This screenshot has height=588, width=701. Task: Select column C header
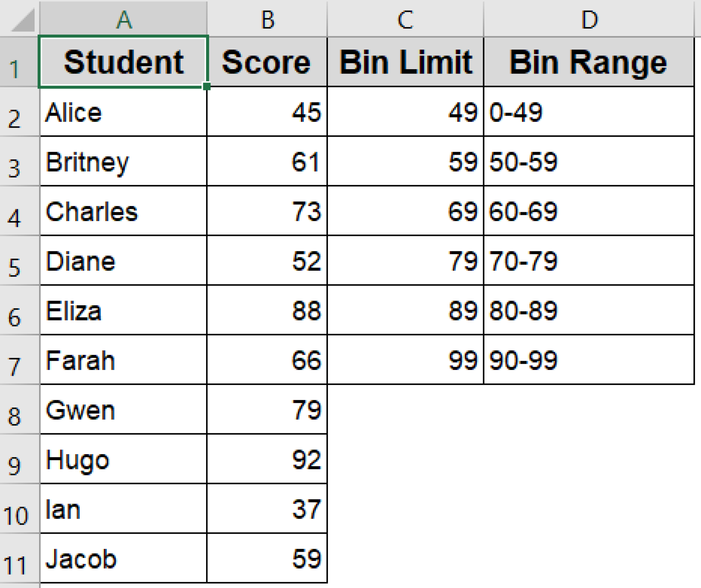pos(406,19)
